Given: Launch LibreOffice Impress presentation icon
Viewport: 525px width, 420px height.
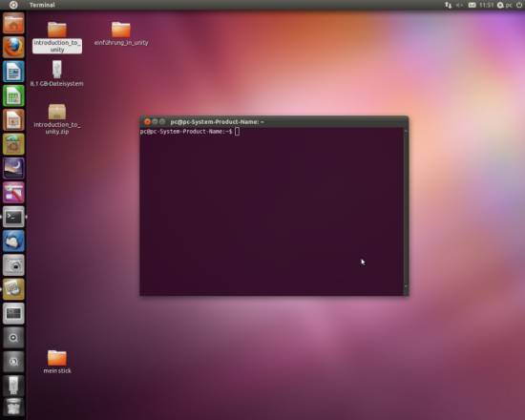Looking at the screenshot, I should pyautogui.click(x=13, y=119).
